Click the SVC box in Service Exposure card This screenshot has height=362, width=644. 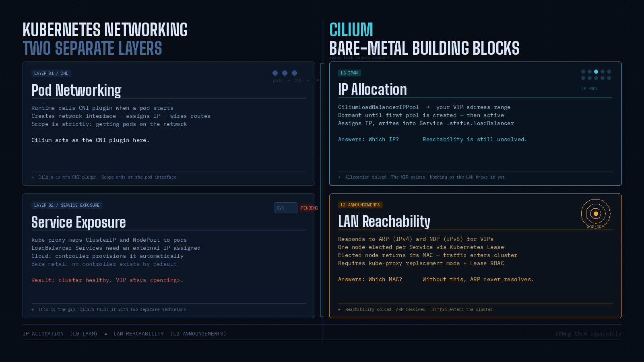(286, 208)
